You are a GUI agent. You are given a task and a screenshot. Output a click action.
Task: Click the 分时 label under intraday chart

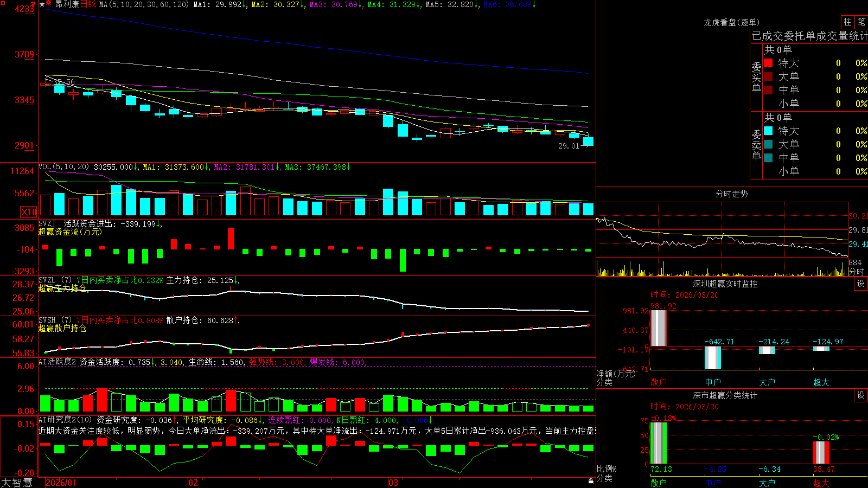tap(857, 272)
